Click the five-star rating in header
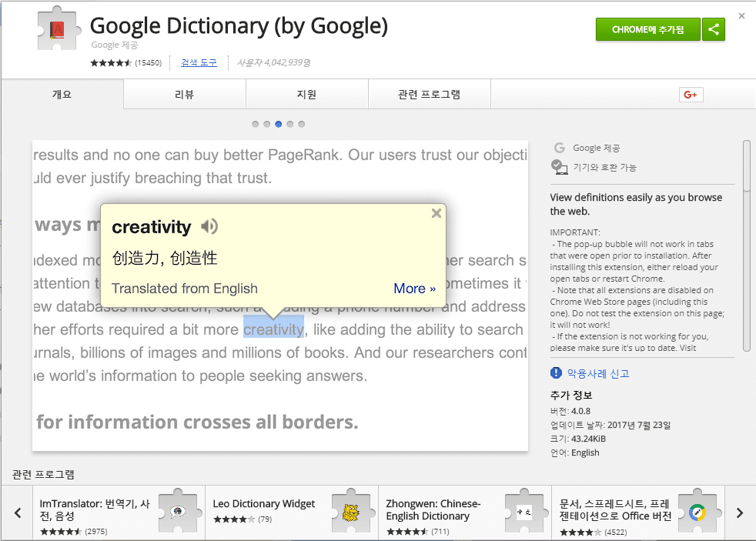Viewport: 756px width, 541px height. pos(111,62)
